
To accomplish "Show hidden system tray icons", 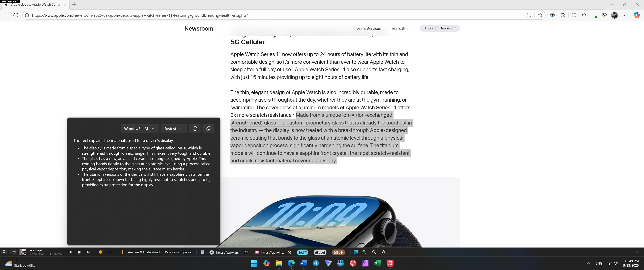I will (588, 263).
